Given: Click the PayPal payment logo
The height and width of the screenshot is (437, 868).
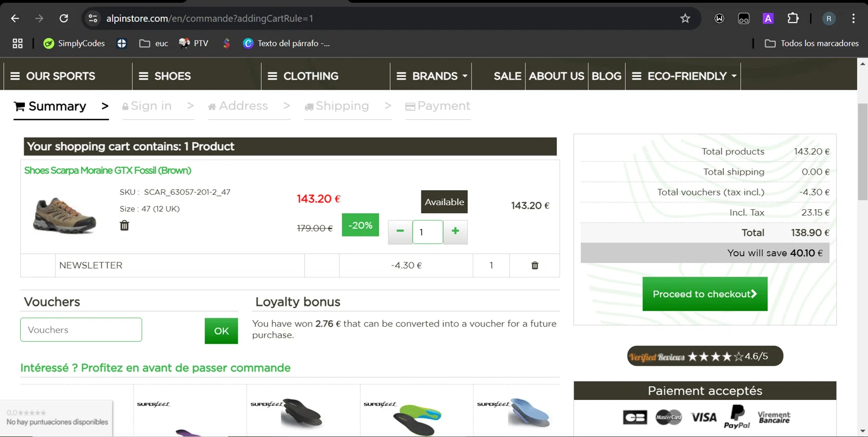Looking at the screenshot, I should (x=737, y=417).
